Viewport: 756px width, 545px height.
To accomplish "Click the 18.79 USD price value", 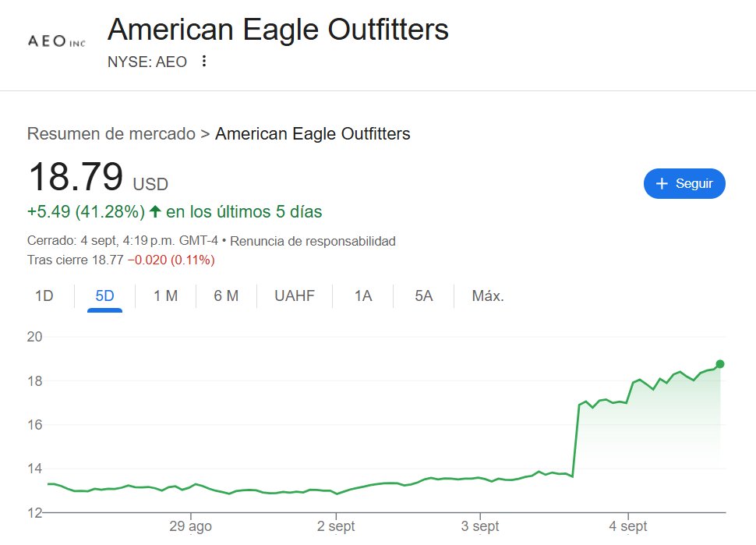I will [x=76, y=177].
